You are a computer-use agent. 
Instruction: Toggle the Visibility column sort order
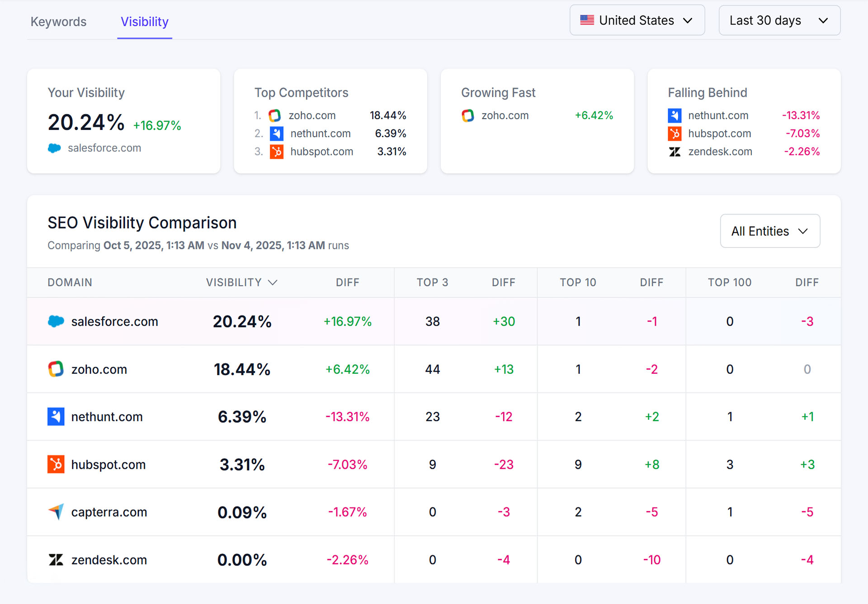pyautogui.click(x=241, y=282)
